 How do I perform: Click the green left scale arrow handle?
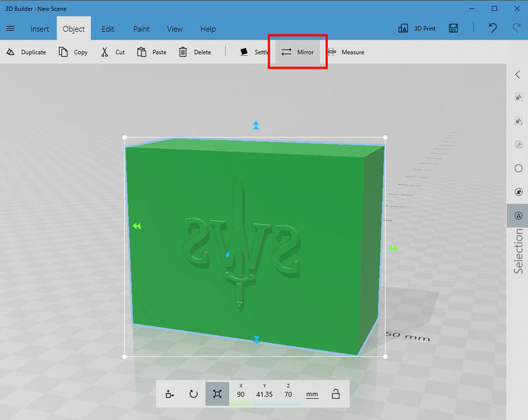point(137,226)
